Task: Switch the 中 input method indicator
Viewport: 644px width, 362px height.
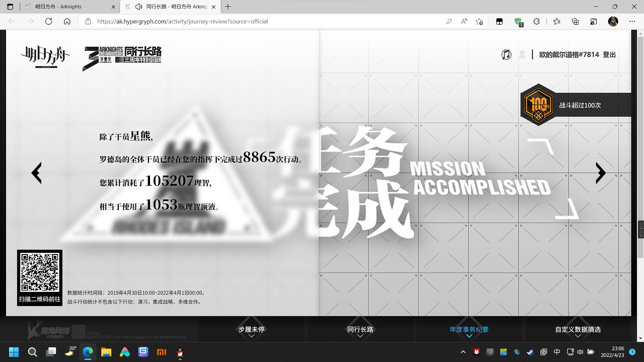Action: tap(557, 352)
